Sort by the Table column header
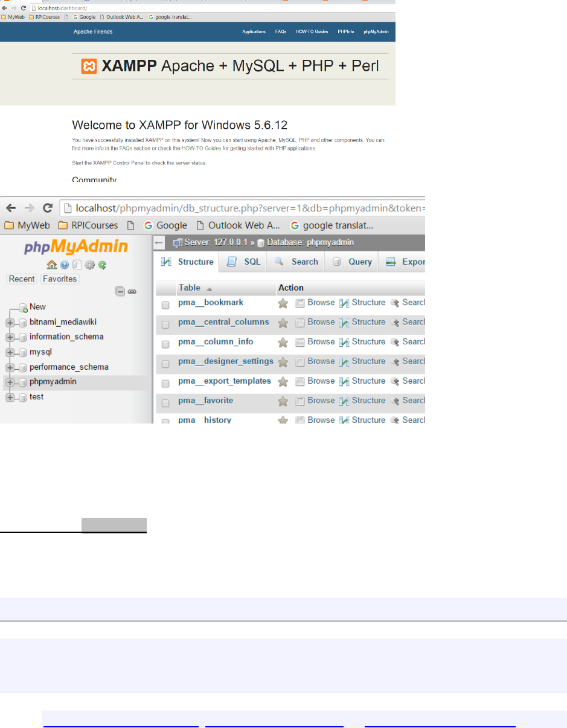The image size is (567, 728). [x=190, y=288]
